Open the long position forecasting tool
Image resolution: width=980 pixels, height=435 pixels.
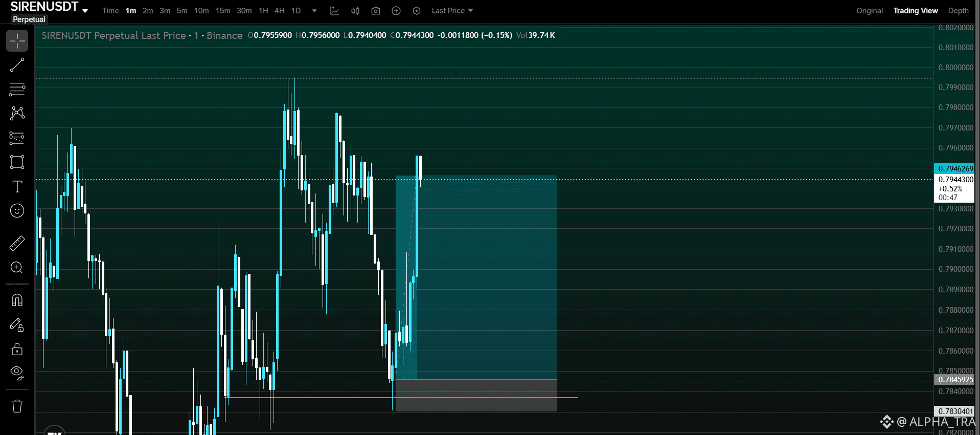pos(17,138)
